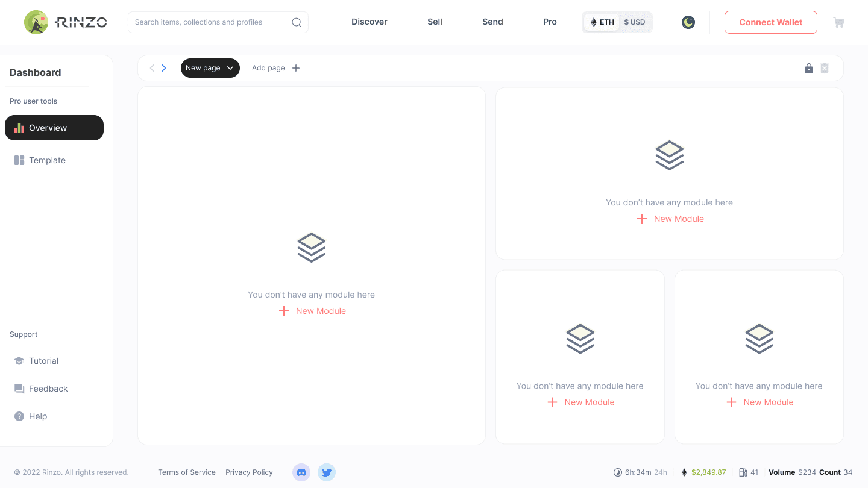Open Terms of Service link
Viewport: 868px width, 488px height.
pyautogui.click(x=187, y=472)
